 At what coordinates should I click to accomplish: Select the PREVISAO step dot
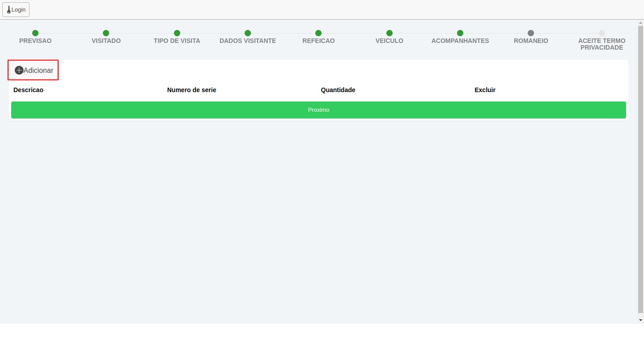click(35, 33)
